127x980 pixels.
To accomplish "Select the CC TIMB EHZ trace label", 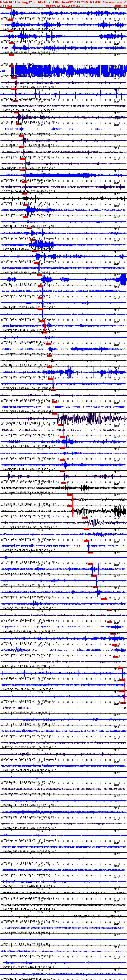I will coord(30,353).
